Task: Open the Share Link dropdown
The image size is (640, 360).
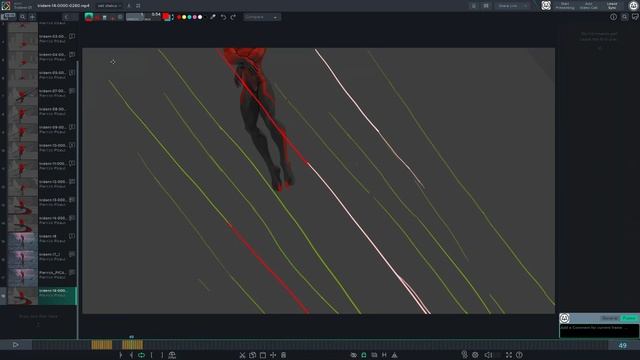Action: [x=512, y=6]
